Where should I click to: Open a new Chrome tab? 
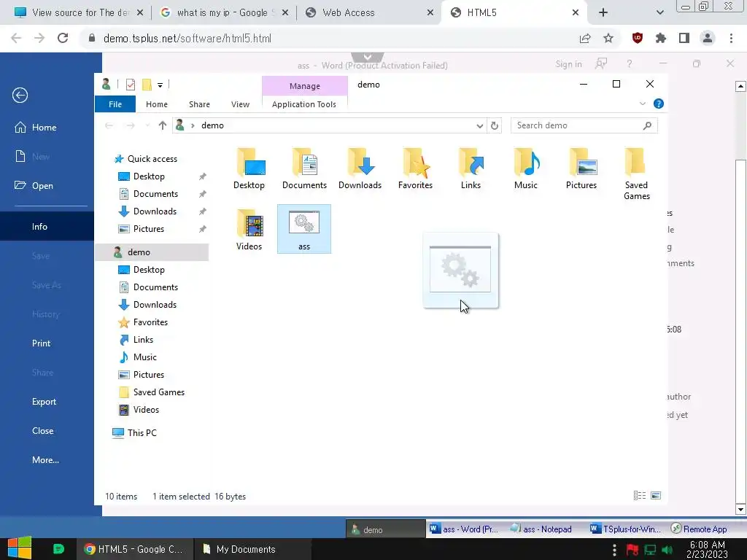pyautogui.click(x=603, y=13)
